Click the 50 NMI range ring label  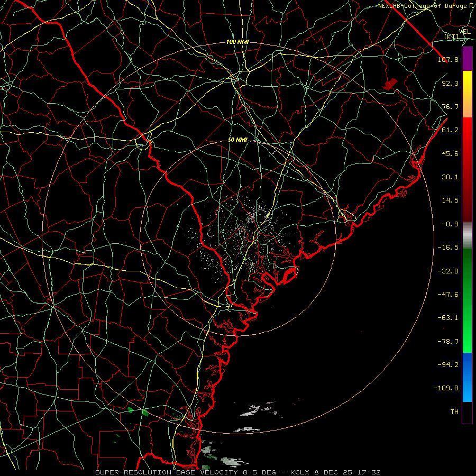(237, 140)
